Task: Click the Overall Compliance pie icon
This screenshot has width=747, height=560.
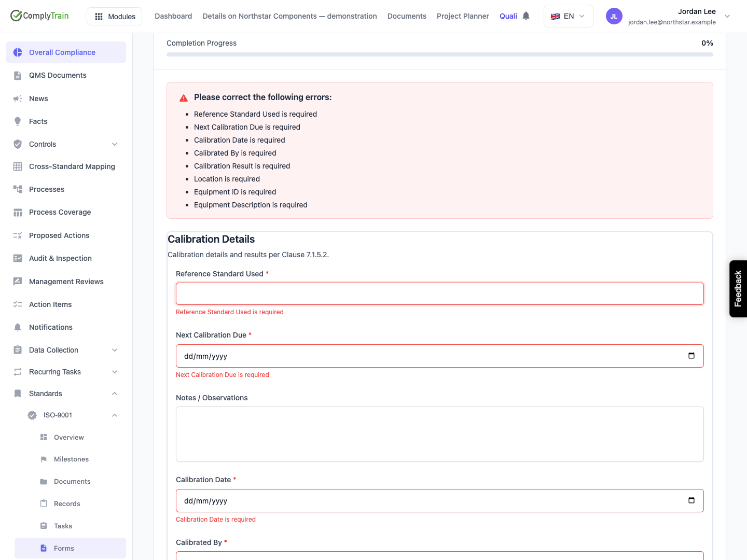Action: tap(18, 52)
